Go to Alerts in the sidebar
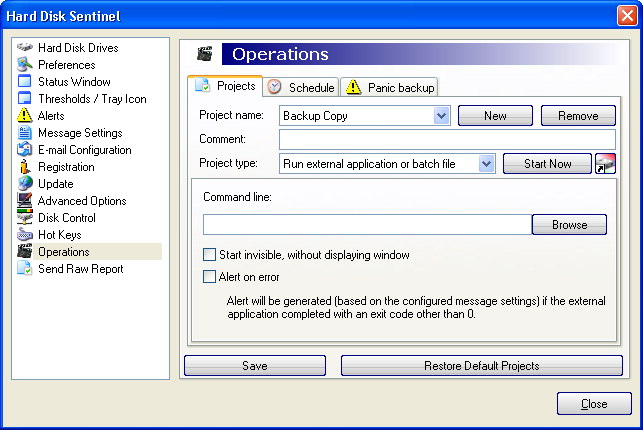Screen dimensions: 643x430 tap(51, 116)
